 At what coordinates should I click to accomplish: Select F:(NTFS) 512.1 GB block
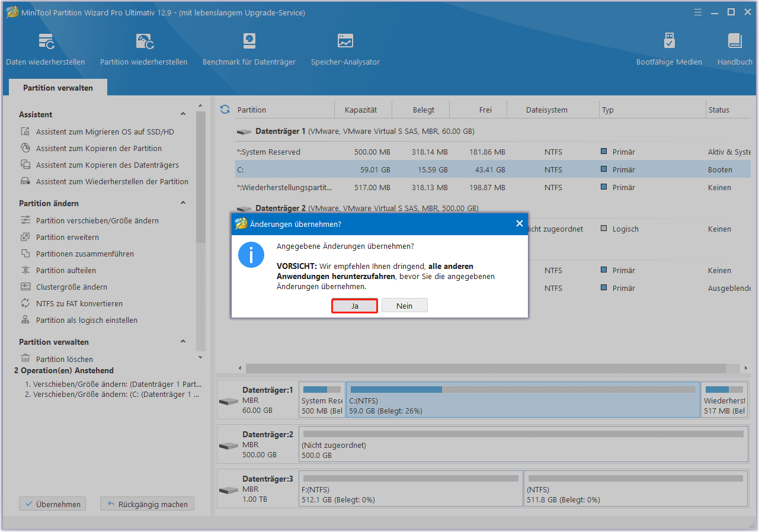(x=411, y=489)
